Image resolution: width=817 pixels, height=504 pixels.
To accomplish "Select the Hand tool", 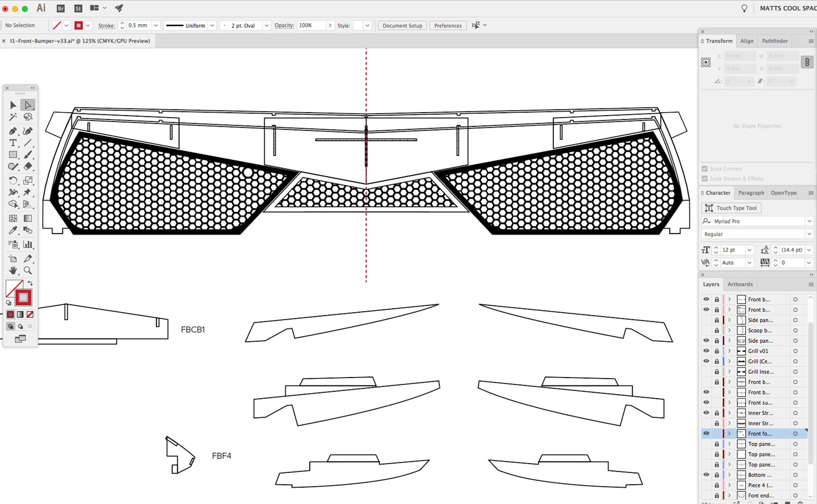I will point(13,270).
